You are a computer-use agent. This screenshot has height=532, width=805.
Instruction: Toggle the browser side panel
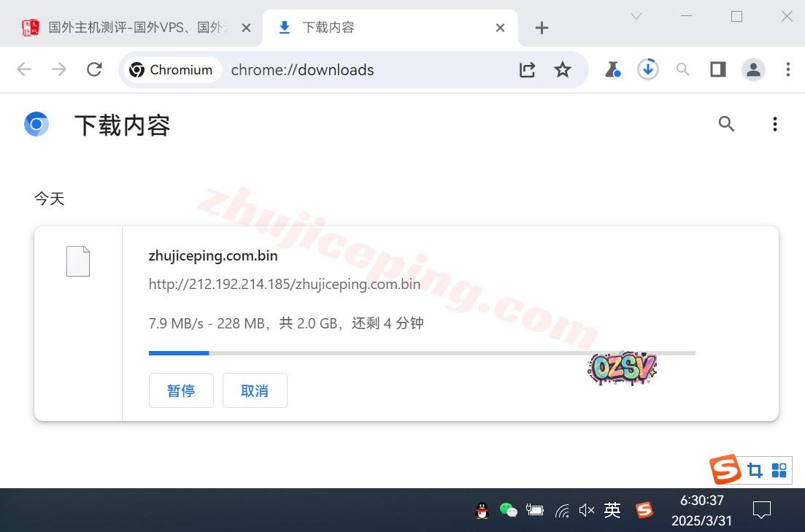coord(718,69)
